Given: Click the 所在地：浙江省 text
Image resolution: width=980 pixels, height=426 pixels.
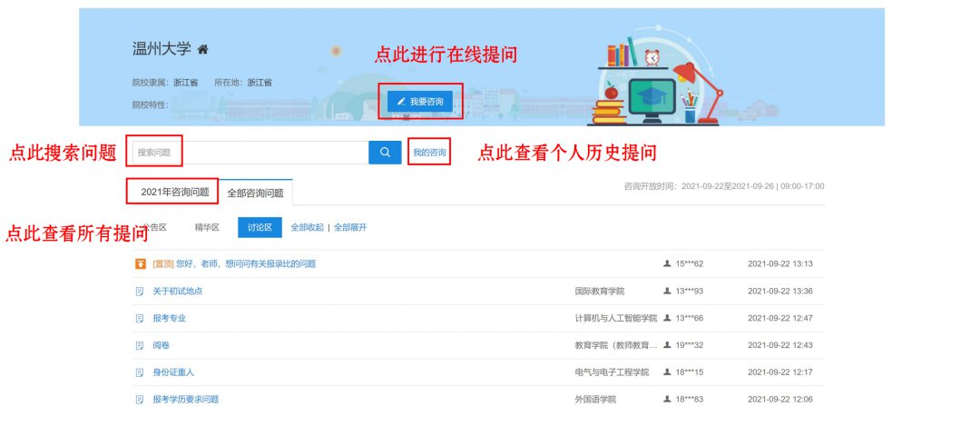Looking at the screenshot, I should (243, 83).
